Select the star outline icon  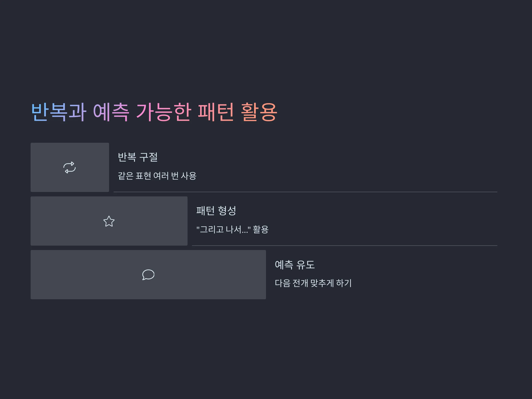[109, 221]
